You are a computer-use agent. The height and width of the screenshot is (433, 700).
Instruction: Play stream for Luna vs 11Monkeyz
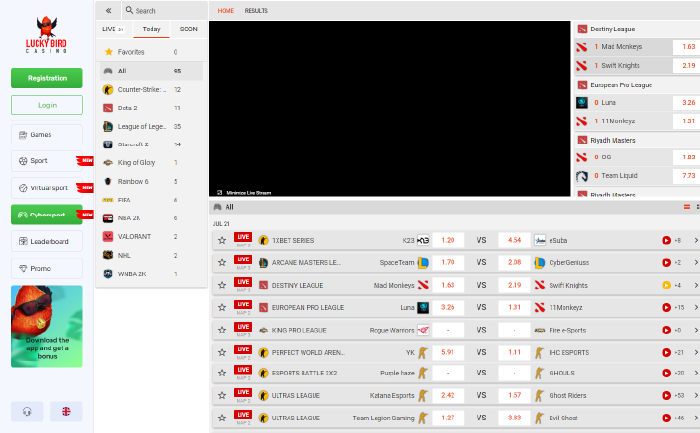point(667,308)
